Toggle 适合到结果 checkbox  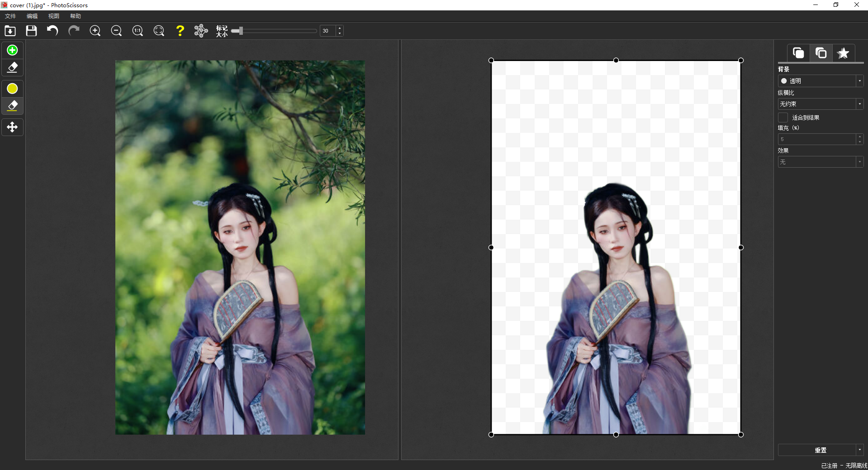coord(783,117)
